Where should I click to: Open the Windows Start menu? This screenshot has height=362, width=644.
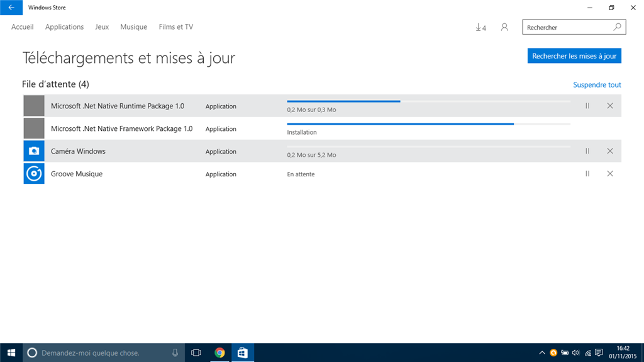tap(11, 353)
